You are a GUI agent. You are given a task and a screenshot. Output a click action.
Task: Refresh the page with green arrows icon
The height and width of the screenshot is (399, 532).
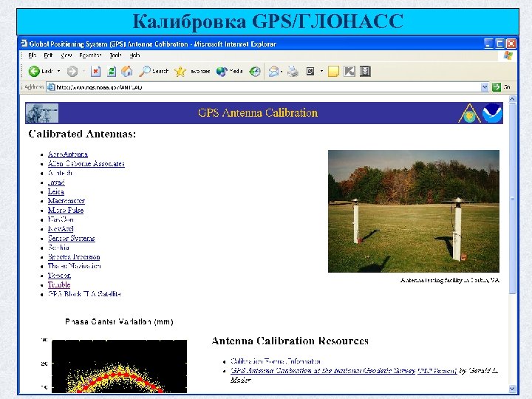click(x=112, y=71)
